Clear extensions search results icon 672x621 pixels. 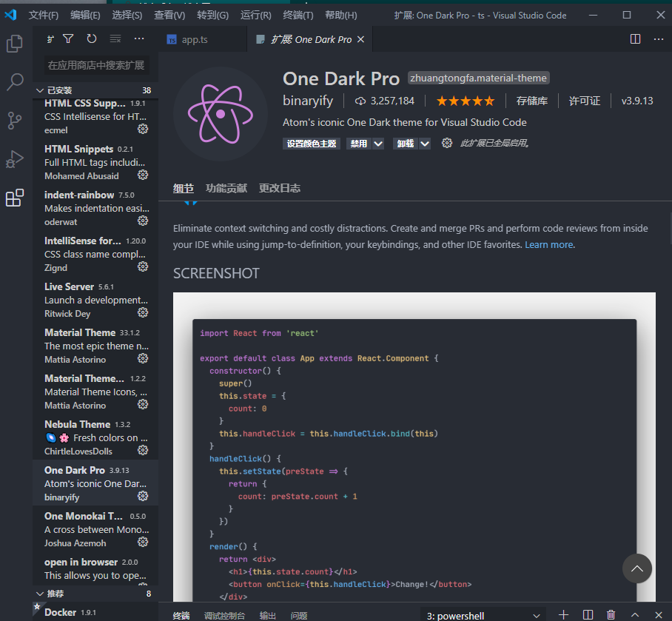(x=115, y=39)
